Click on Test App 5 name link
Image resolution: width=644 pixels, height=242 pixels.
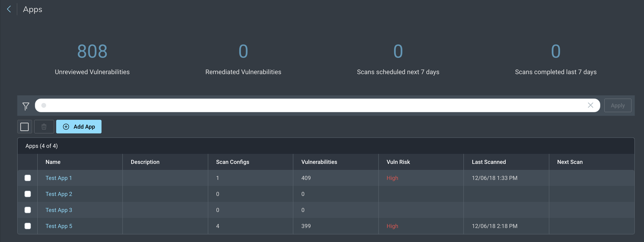(x=59, y=226)
